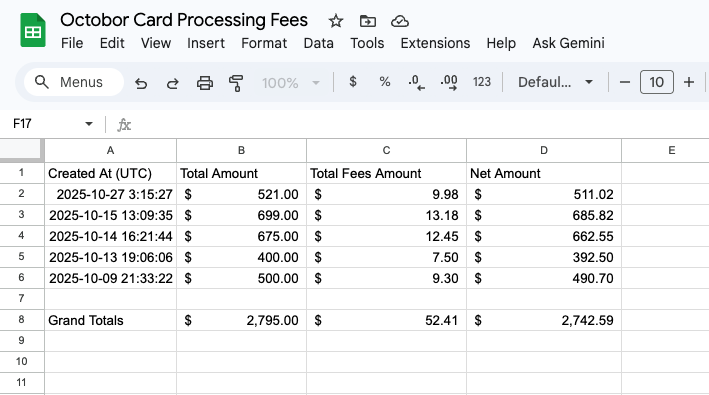This screenshot has width=709, height=395.
Task: Format as percent
Action: 385,82
